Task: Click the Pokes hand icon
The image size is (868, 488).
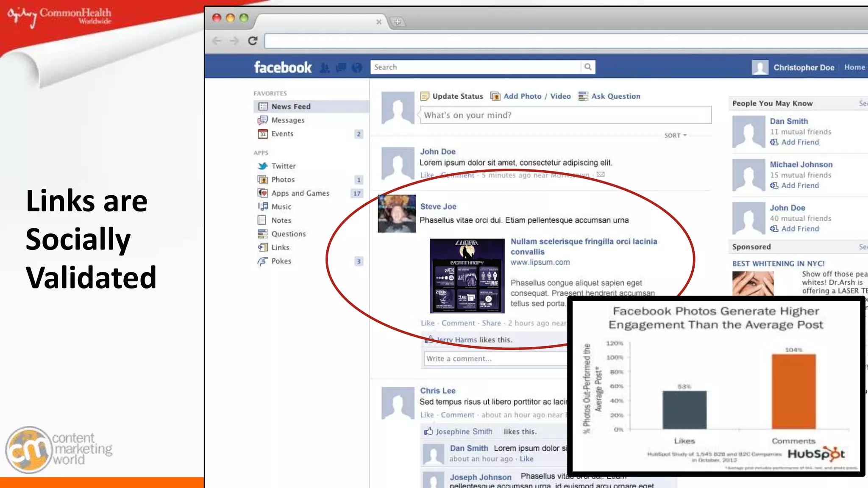Action: [263, 261]
